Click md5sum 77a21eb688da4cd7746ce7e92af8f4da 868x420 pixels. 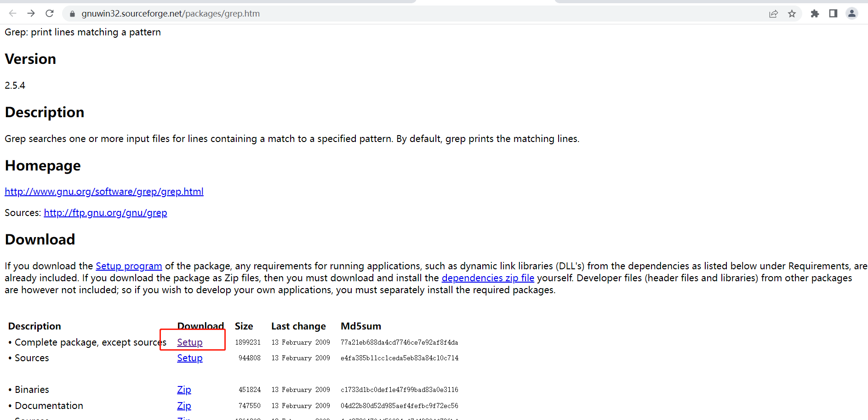(x=399, y=342)
